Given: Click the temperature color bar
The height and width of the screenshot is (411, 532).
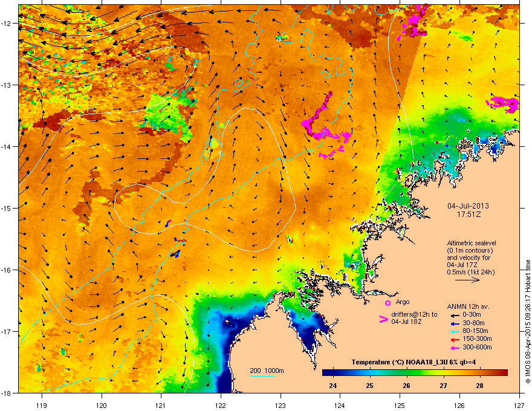Looking at the screenshot, I should [x=415, y=373].
